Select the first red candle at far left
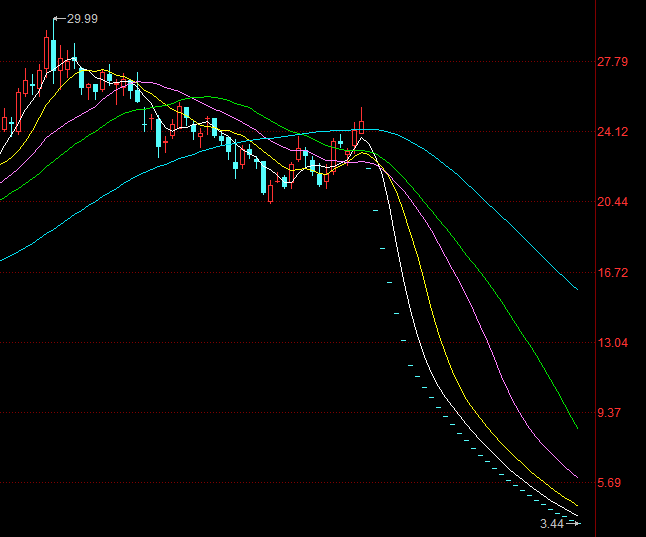Viewport: 646px width, 537px height. (5, 124)
